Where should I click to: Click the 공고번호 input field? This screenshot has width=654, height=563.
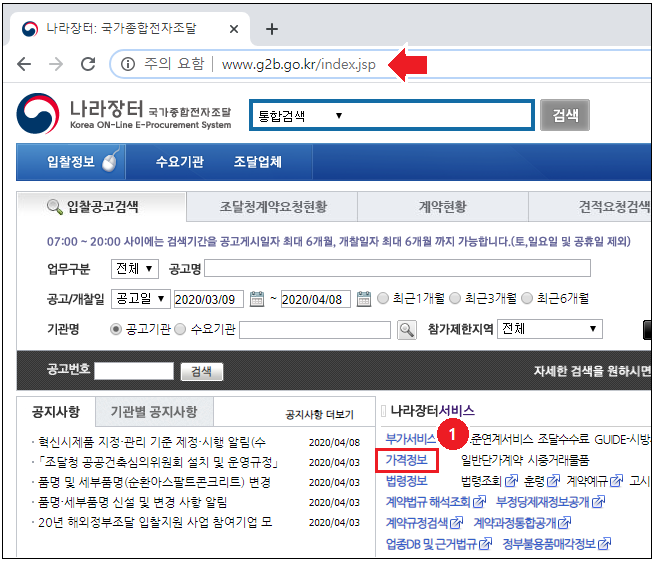pos(134,371)
